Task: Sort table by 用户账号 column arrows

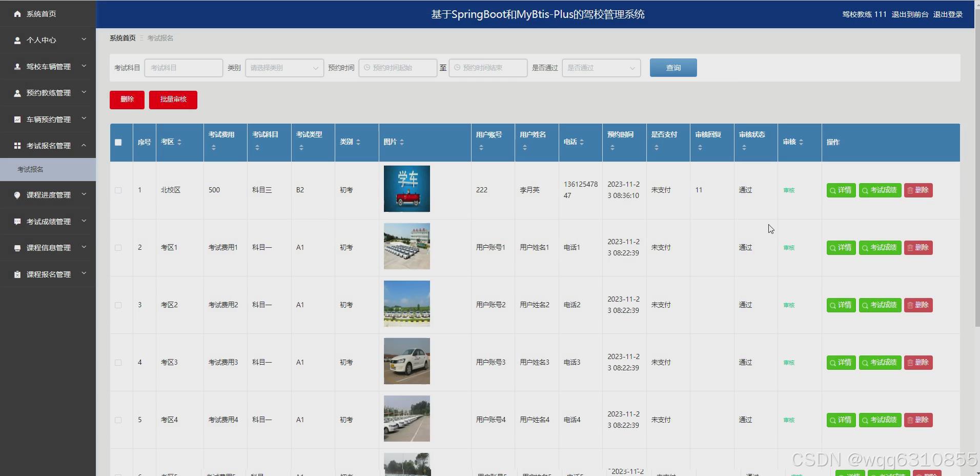Action: tap(481, 148)
